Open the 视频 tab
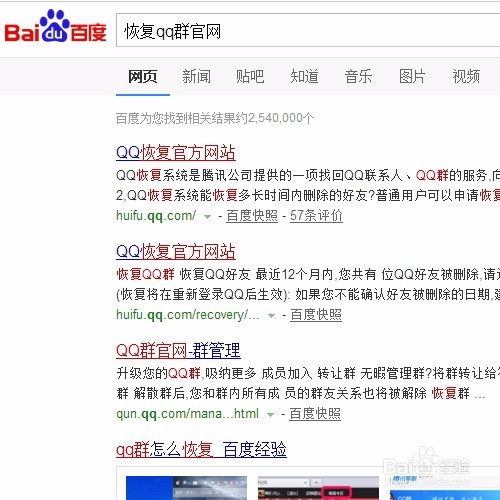The width and height of the screenshot is (500, 500). click(x=466, y=77)
